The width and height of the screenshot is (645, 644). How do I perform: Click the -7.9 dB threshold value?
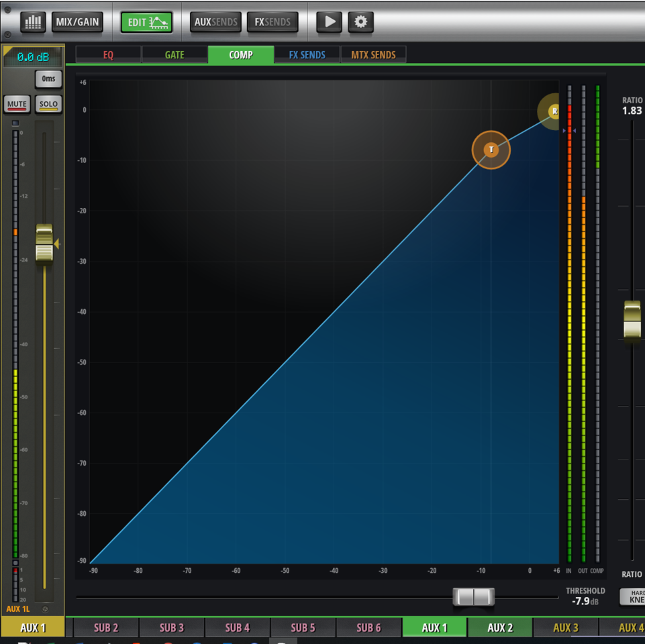click(x=585, y=601)
